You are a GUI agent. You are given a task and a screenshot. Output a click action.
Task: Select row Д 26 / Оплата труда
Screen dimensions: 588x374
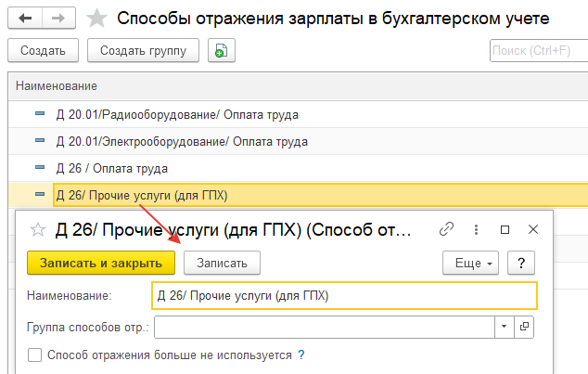pos(298,168)
